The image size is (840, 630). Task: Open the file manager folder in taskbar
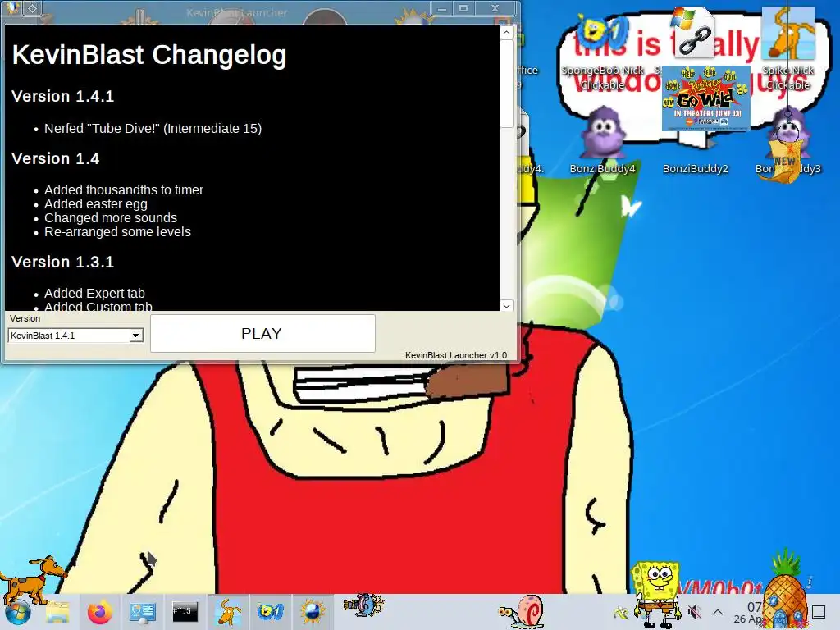(58, 612)
